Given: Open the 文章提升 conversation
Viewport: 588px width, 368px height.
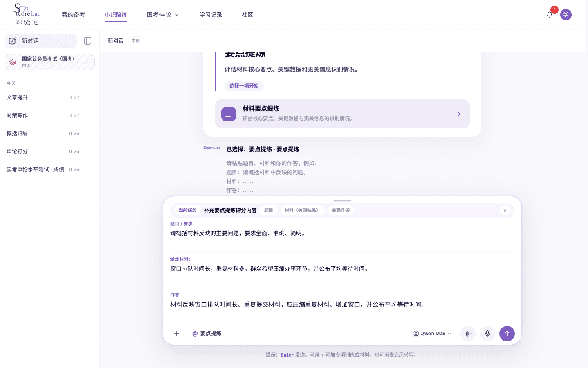Looking at the screenshot, I should (x=43, y=97).
